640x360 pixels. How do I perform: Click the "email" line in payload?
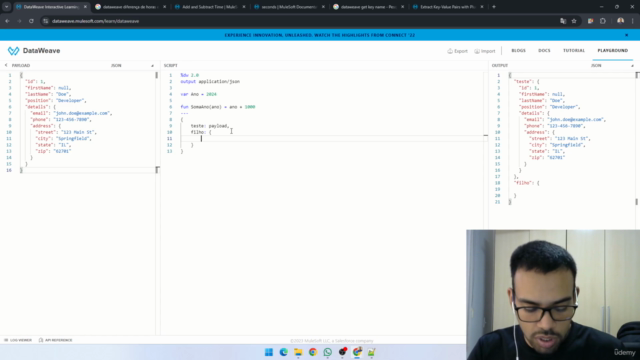click(71, 113)
